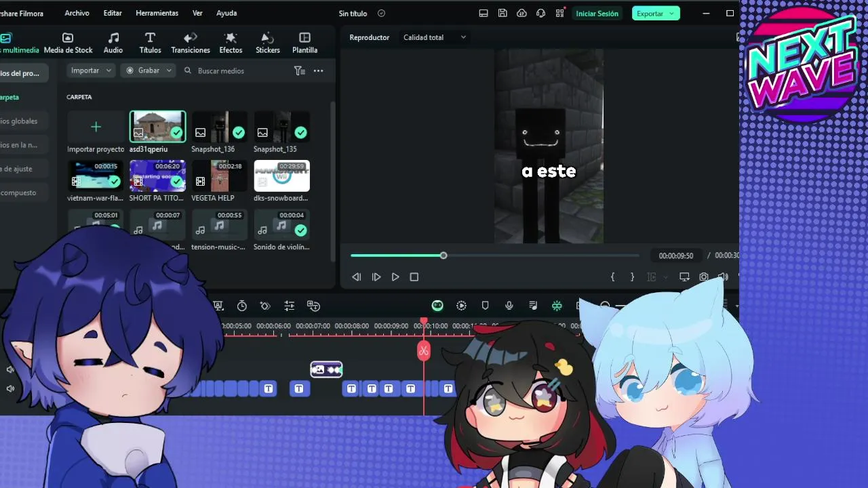Click the text-to-speech icon in timeline toolbar

tap(313, 306)
